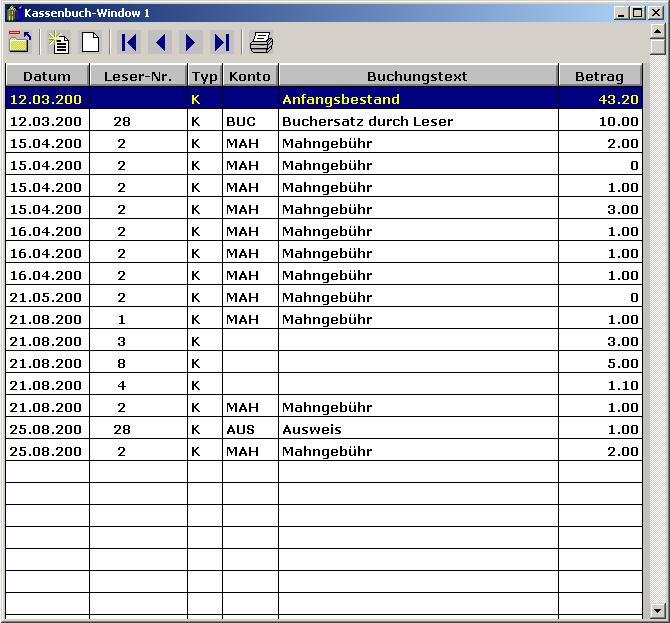Click the 1.00 amount in Ausweis row
The height and width of the screenshot is (623, 670).
point(600,429)
